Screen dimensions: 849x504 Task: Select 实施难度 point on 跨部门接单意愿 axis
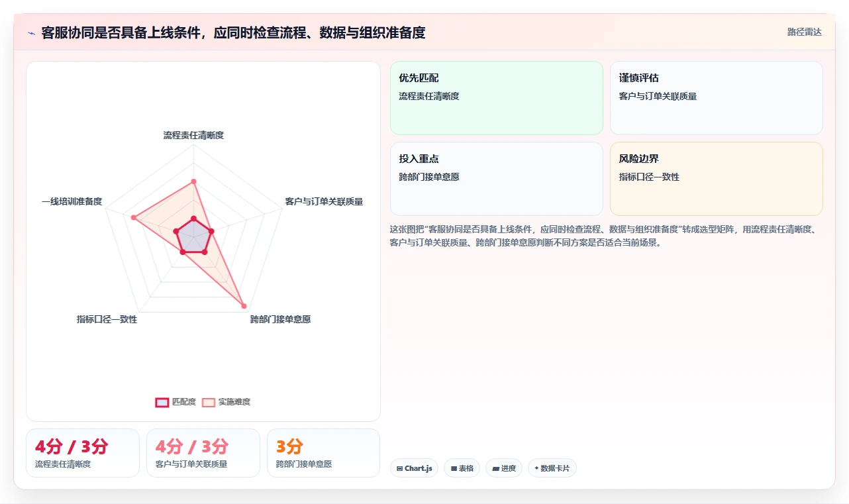click(244, 306)
